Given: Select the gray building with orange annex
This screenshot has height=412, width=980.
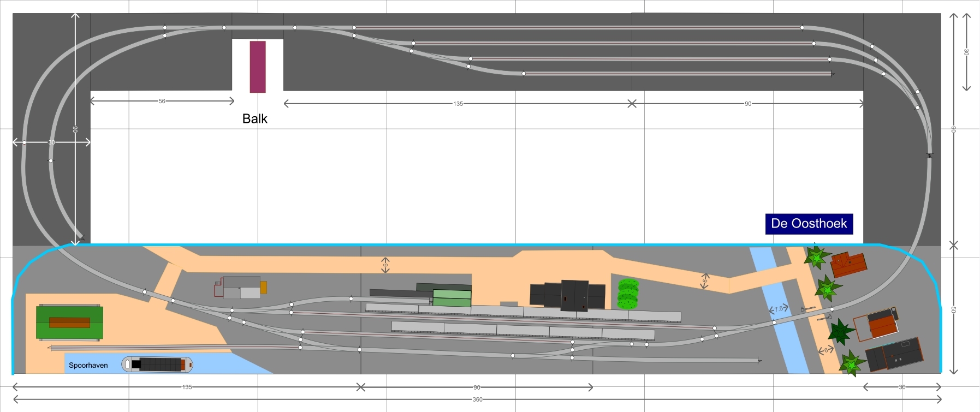Looking at the screenshot, I should pos(241,287).
